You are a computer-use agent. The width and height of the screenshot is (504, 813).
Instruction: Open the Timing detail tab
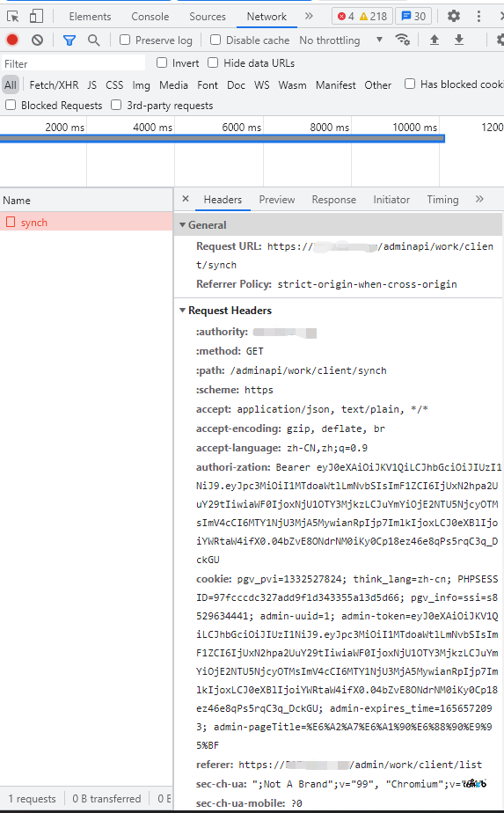click(x=442, y=200)
